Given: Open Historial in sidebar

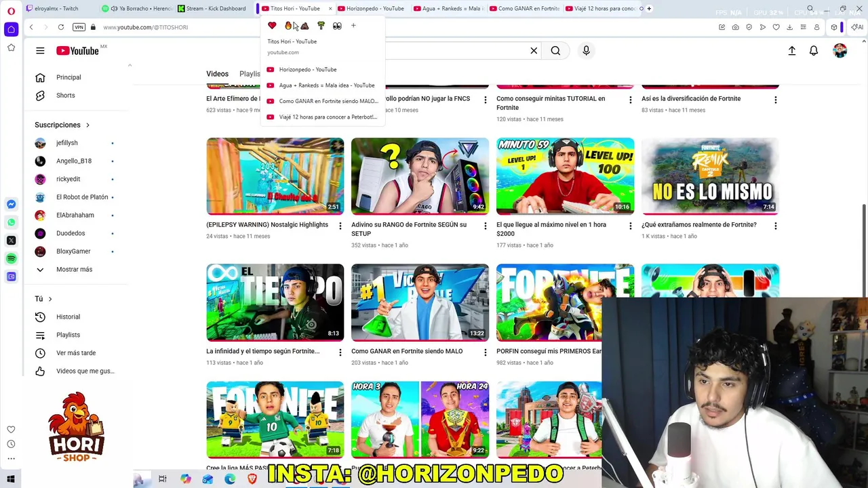Looking at the screenshot, I should click(x=68, y=317).
